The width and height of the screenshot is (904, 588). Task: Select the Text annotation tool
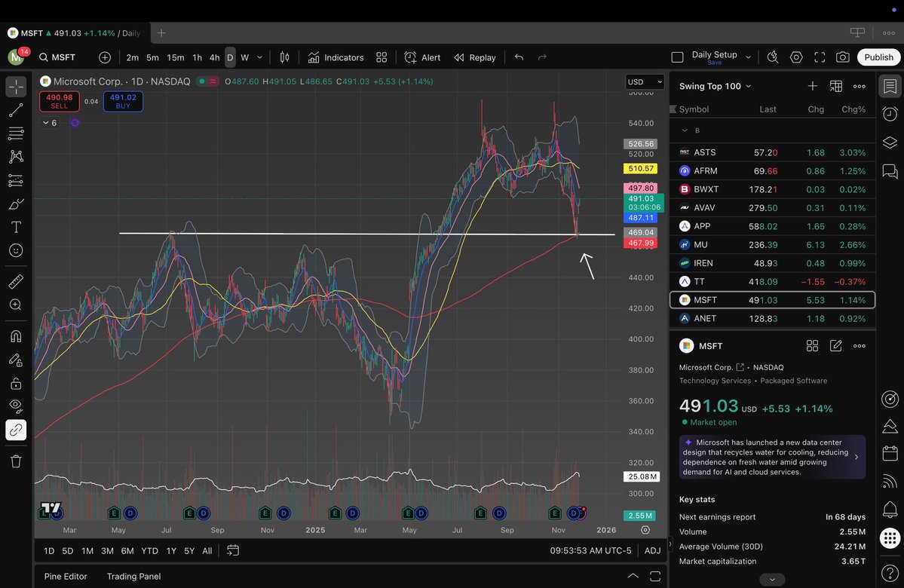click(15, 228)
